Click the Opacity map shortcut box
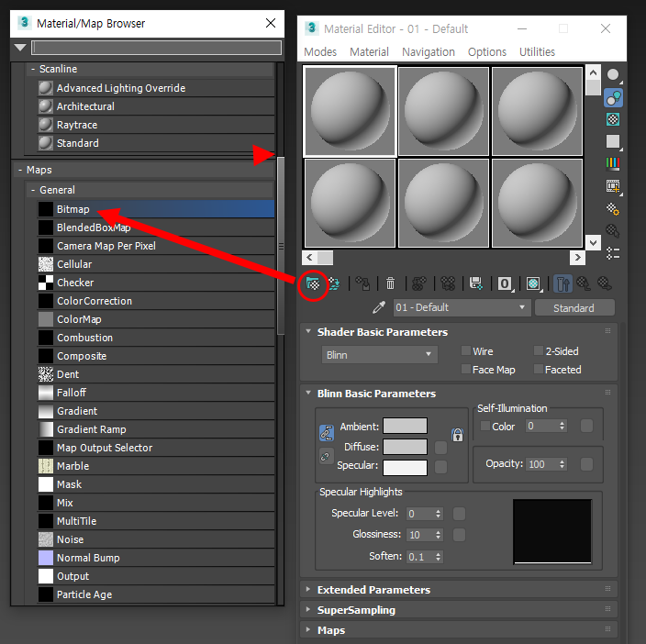This screenshot has height=644, width=646. pos(586,464)
